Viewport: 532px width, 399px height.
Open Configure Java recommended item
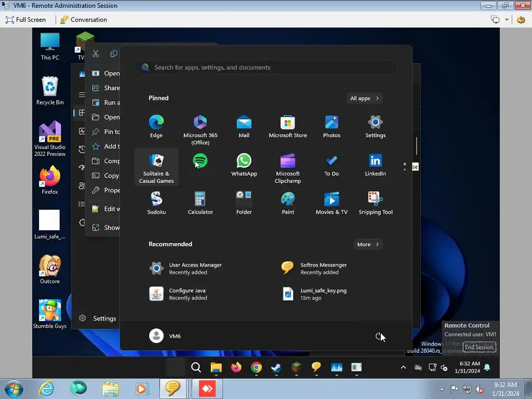pos(179,294)
